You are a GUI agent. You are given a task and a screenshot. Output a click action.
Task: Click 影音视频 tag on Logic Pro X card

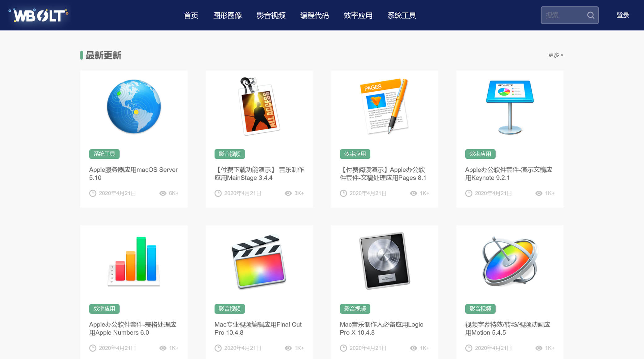coord(355,309)
